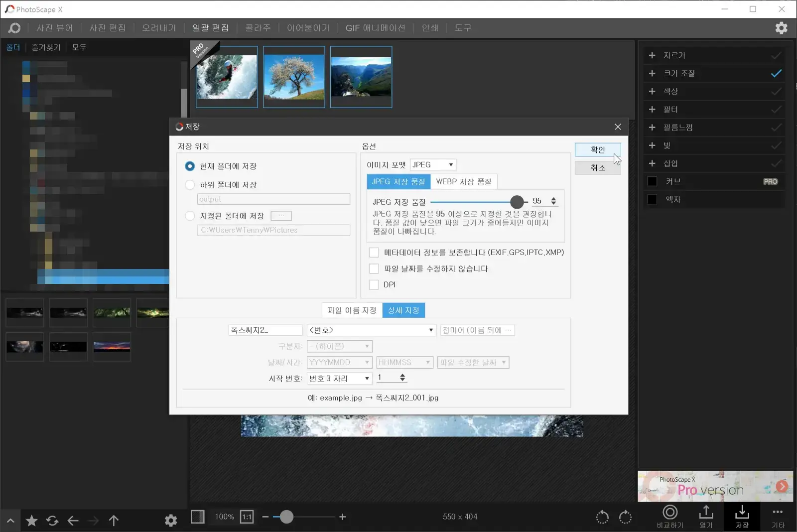This screenshot has width=797, height=532.
Task: Close the 저장 dialog
Action: pyautogui.click(x=618, y=127)
